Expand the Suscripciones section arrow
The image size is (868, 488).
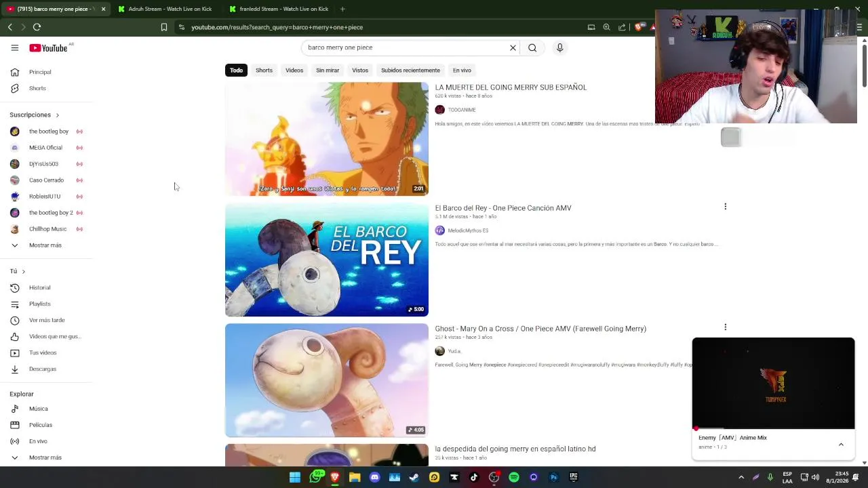click(57, 115)
